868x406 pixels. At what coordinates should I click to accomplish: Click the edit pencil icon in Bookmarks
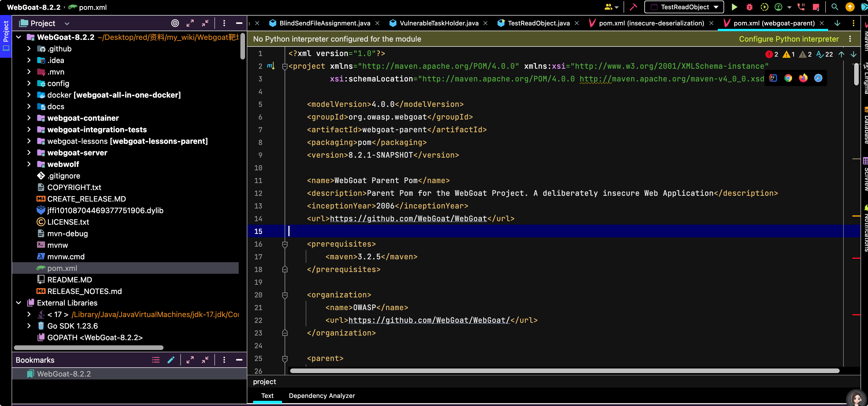click(x=171, y=360)
